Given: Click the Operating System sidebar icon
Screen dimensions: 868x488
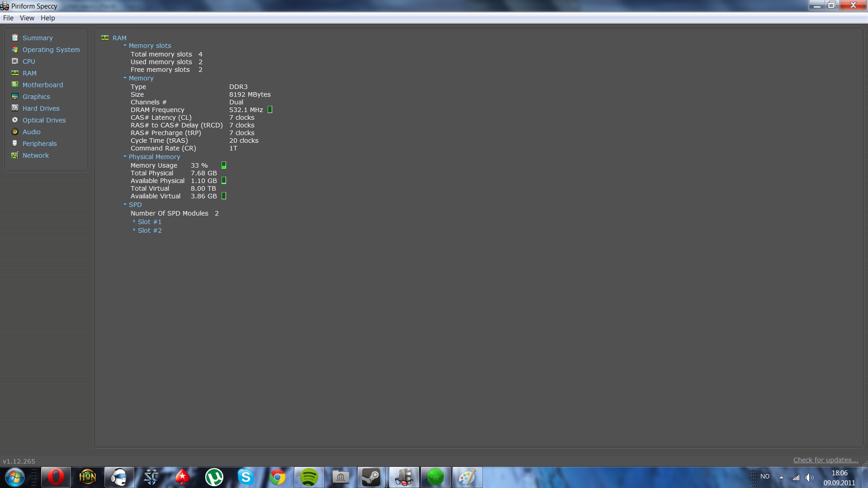Looking at the screenshot, I should [15, 49].
